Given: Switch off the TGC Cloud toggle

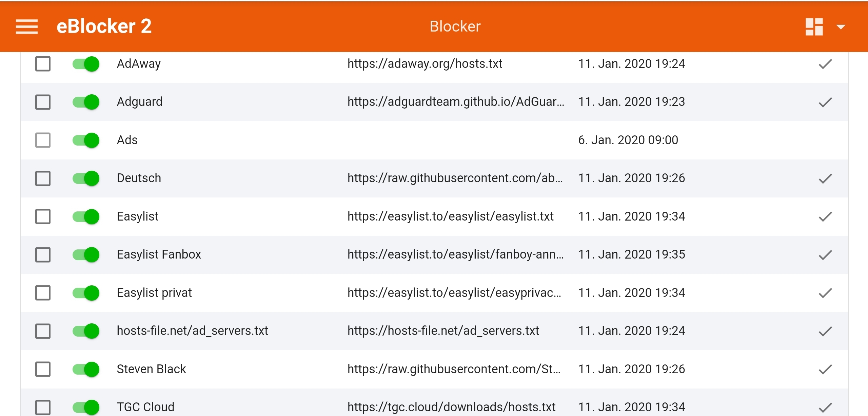Looking at the screenshot, I should coord(86,407).
